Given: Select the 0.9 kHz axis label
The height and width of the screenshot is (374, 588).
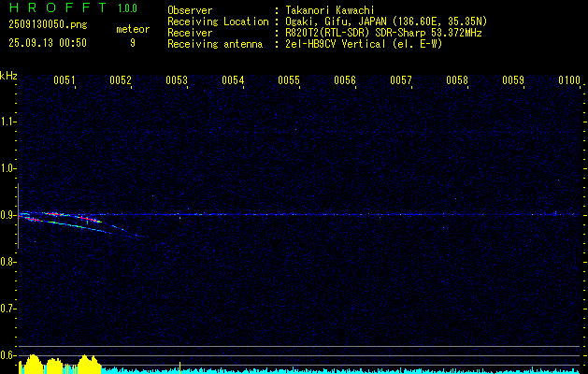Looking at the screenshot, I should (8, 215).
